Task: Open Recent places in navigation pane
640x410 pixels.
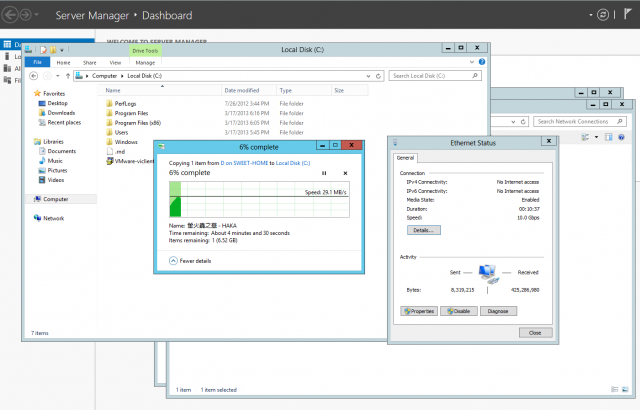Action: click(60, 122)
